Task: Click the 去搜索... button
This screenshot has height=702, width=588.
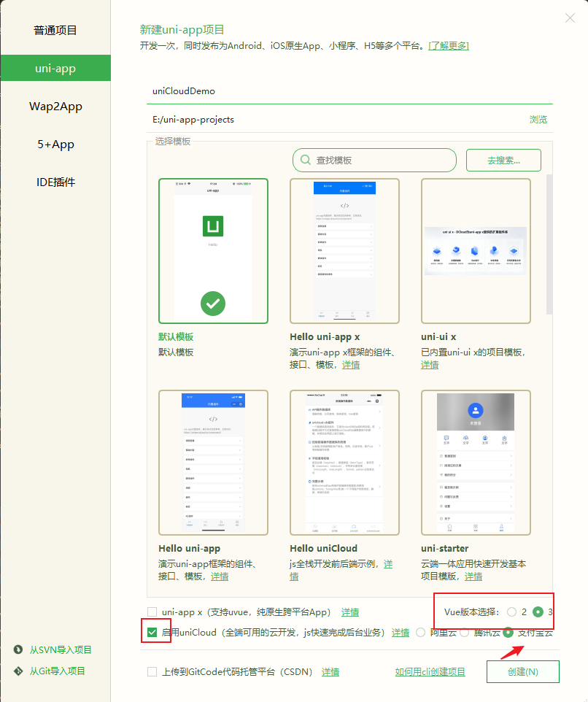Action: point(503,161)
